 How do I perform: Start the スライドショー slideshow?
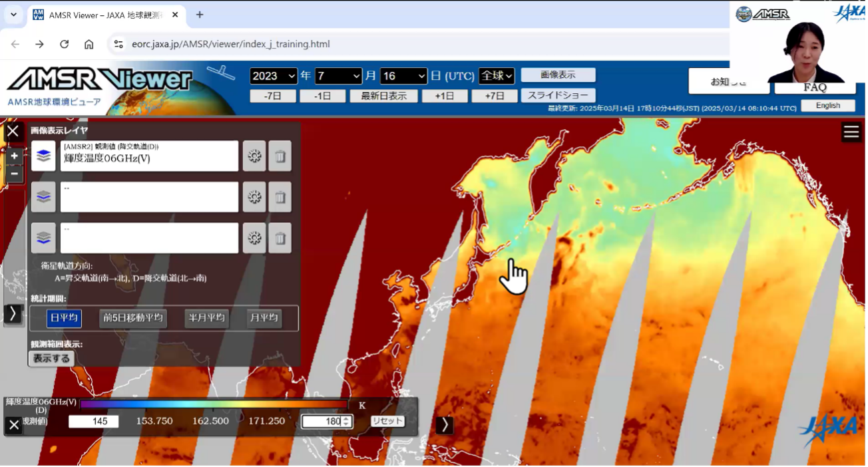558,96
